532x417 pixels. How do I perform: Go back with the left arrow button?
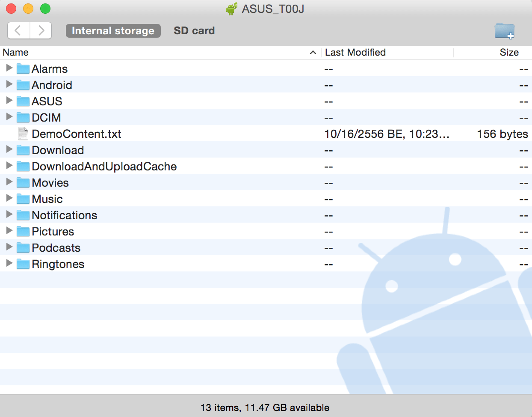pos(19,30)
